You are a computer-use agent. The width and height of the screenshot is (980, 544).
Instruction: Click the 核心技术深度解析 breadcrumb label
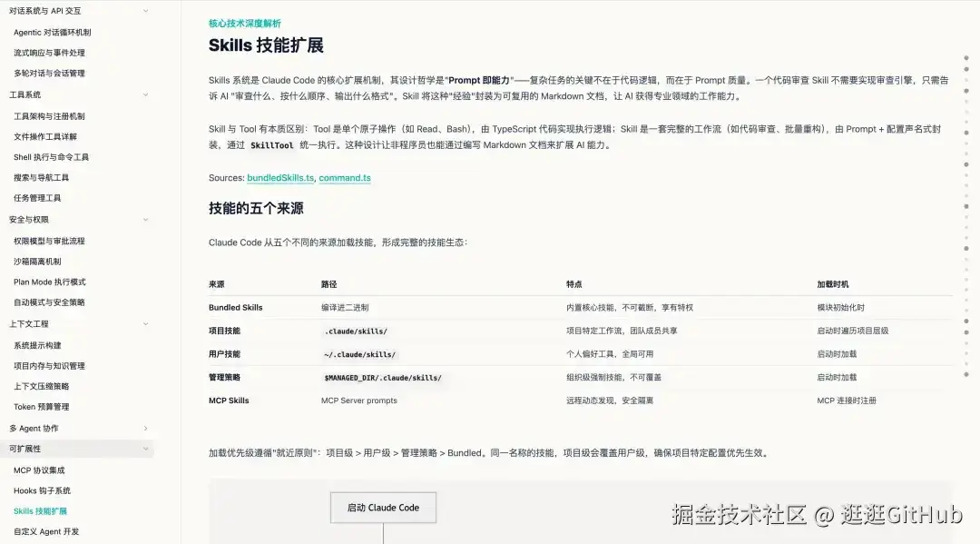click(245, 23)
